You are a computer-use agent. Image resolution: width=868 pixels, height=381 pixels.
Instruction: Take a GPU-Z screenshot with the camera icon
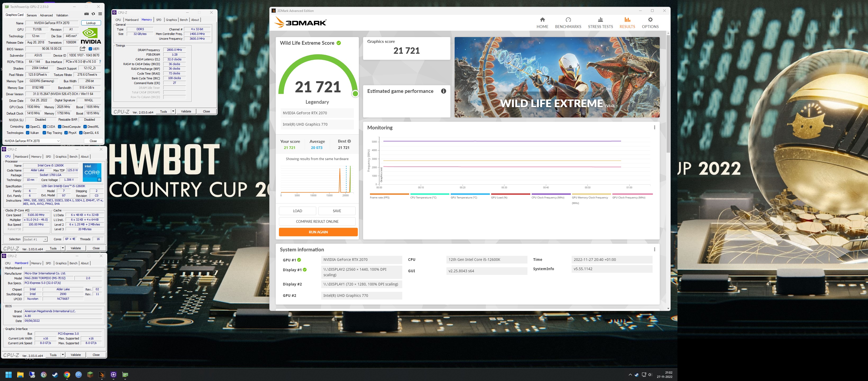pos(87,14)
